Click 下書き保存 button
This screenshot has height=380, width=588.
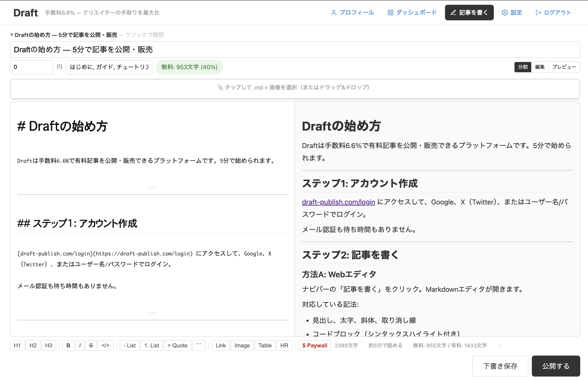click(x=500, y=366)
